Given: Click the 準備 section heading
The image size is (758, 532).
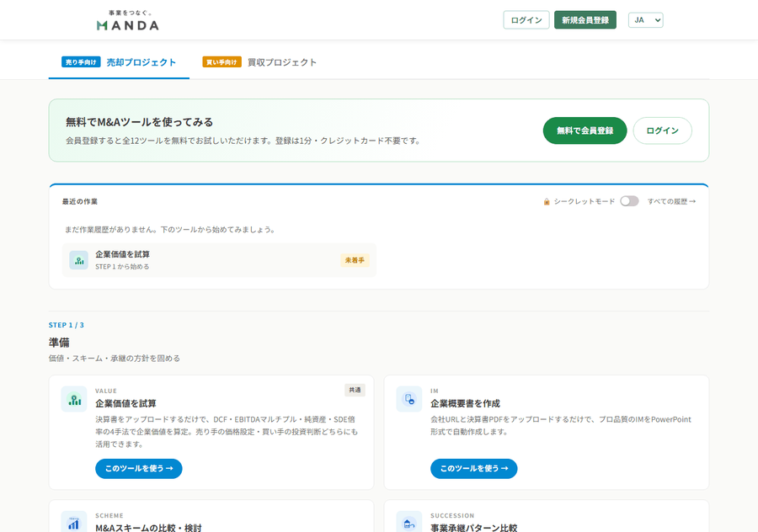Looking at the screenshot, I should click(59, 343).
